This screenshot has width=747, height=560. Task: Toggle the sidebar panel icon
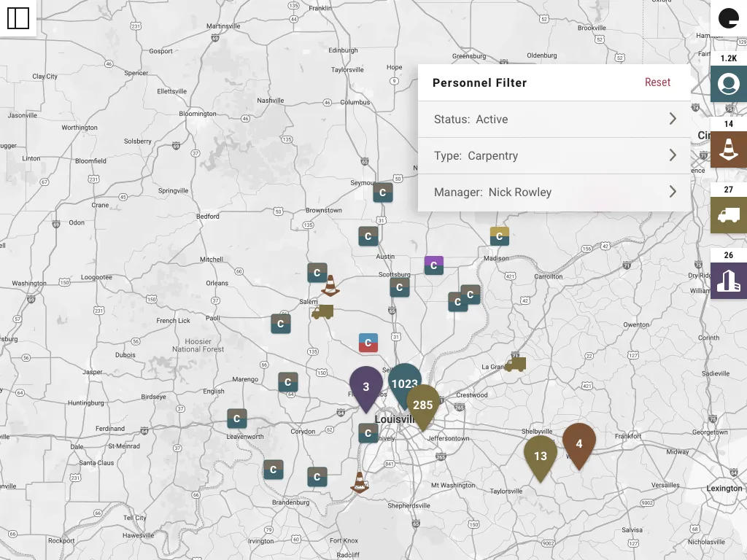tap(18, 18)
